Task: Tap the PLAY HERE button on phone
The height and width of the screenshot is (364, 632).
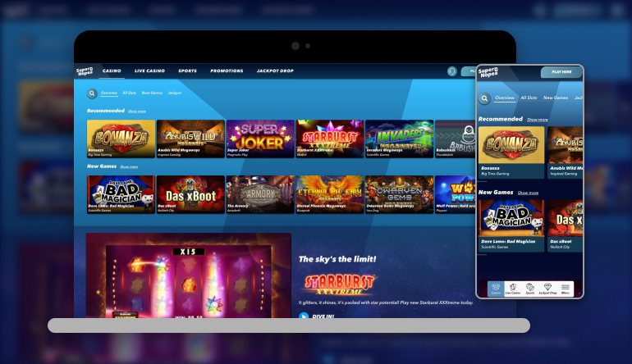Action: tap(561, 72)
